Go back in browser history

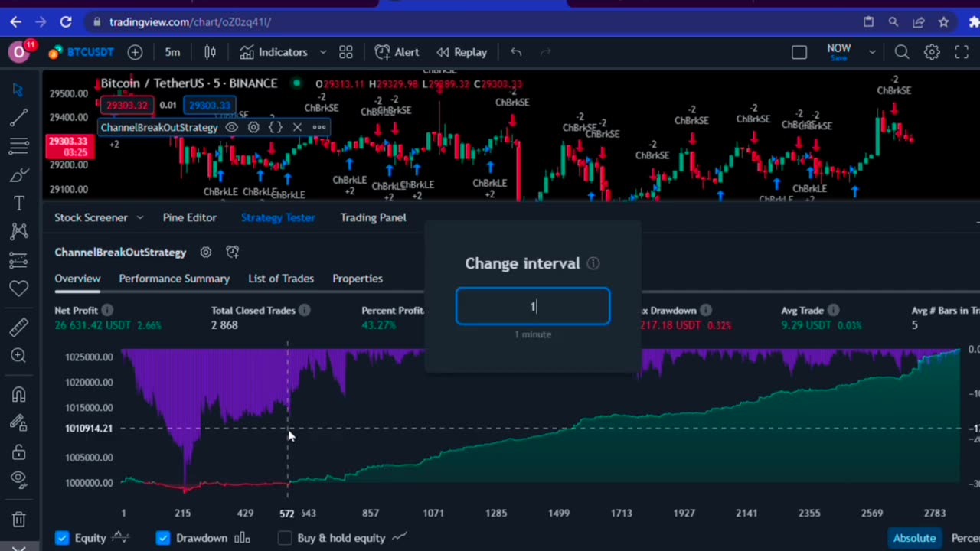pos(15,22)
